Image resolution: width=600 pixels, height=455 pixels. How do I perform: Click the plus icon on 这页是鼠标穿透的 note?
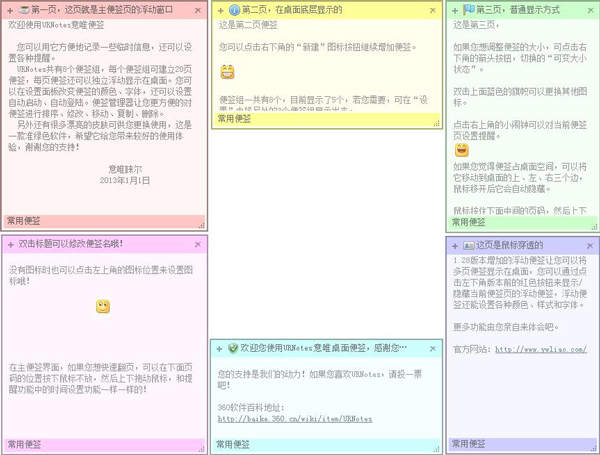(x=455, y=246)
